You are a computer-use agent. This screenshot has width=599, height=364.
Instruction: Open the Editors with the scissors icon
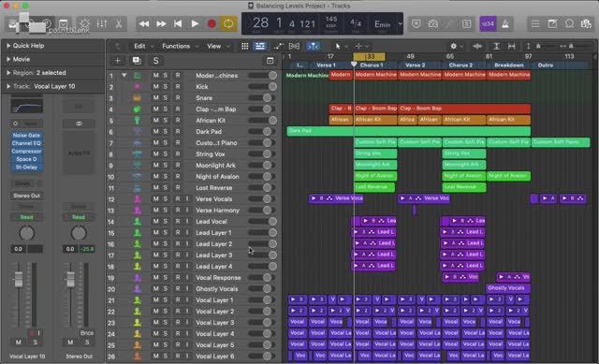tap(119, 23)
